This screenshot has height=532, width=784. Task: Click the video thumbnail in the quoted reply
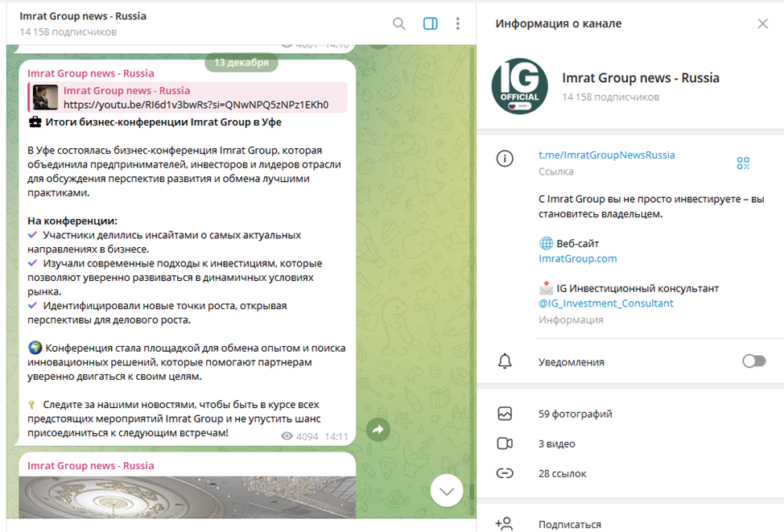(45, 97)
